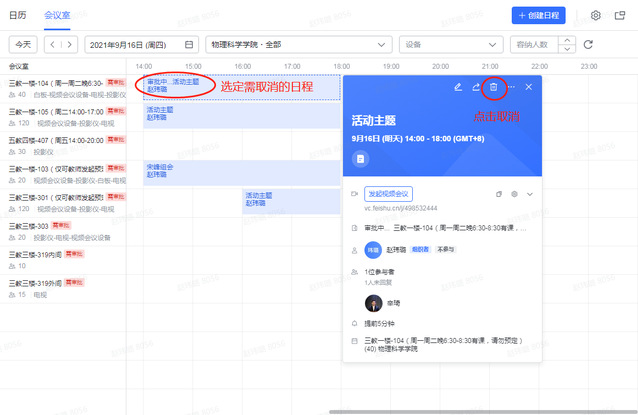Close the event details popup
Screen dimensions: 638x415
(x=529, y=88)
